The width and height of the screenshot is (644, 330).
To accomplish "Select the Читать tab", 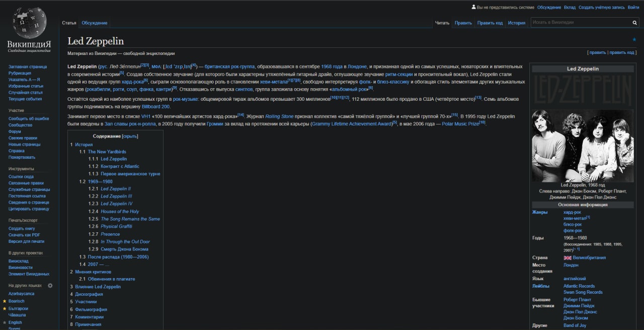I will pyautogui.click(x=442, y=23).
